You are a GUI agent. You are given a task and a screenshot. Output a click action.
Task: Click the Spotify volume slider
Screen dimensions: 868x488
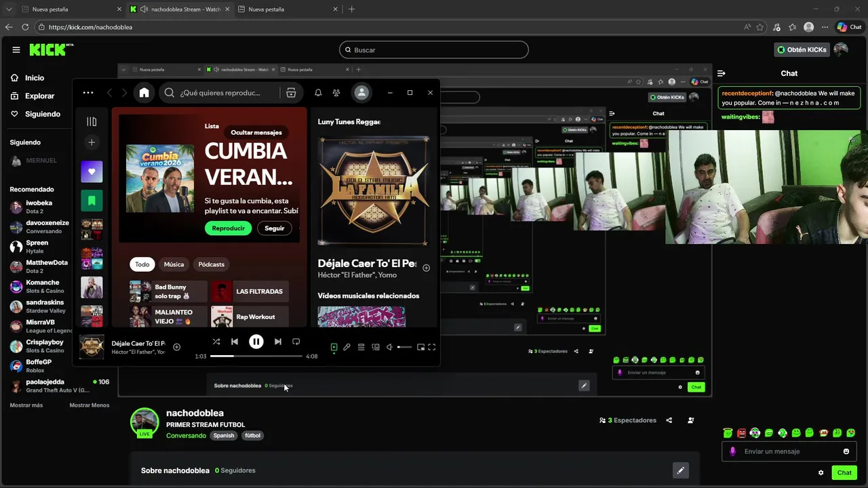pos(404,347)
